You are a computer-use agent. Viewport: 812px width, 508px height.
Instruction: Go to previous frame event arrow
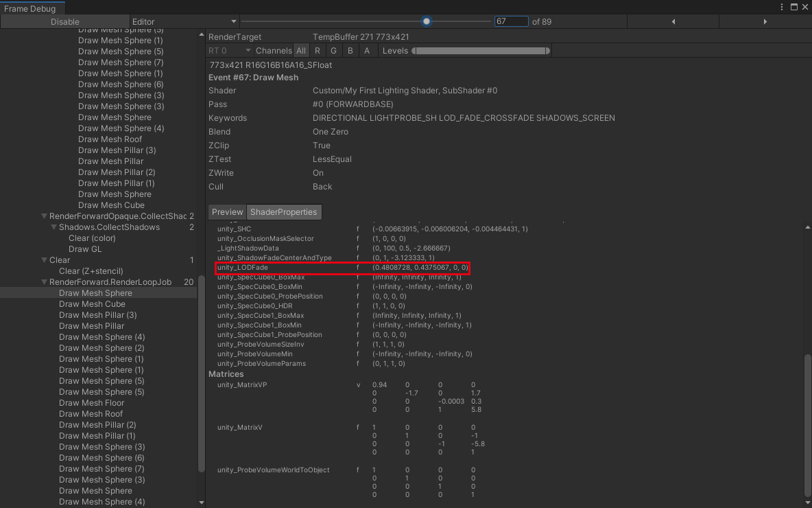(673, 21)
